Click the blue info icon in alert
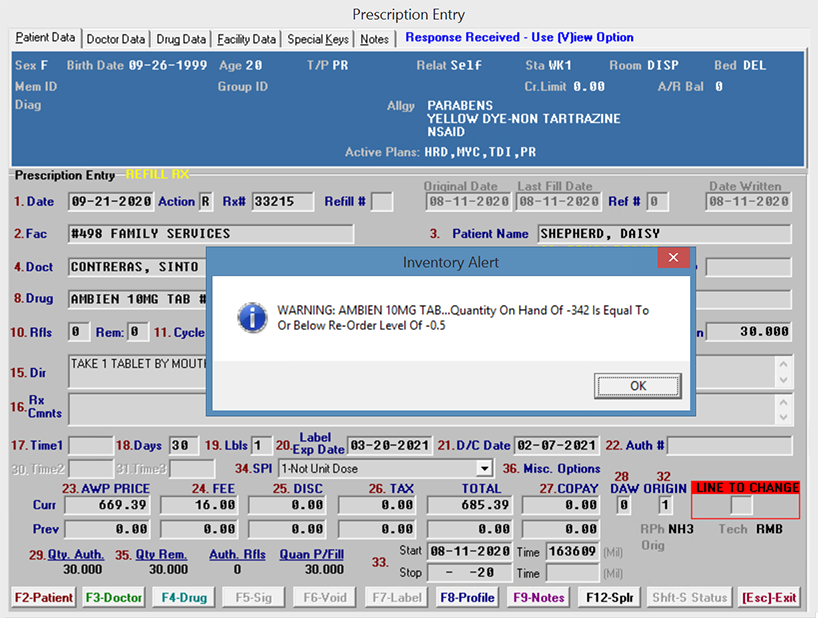This screenshot has width=818, height=618. point(251,318)
